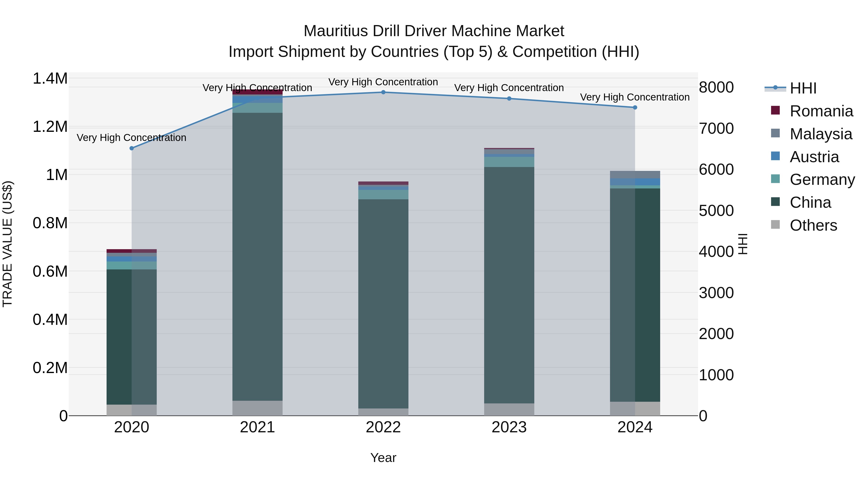
Task: Click the rotated HHI right axis title
Action: [x=743, y=244]
